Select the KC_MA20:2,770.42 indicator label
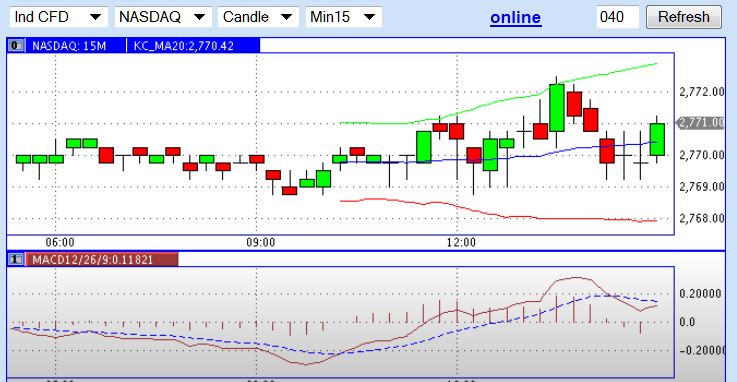Screen dimensions: 737x382 click(183, 46)
